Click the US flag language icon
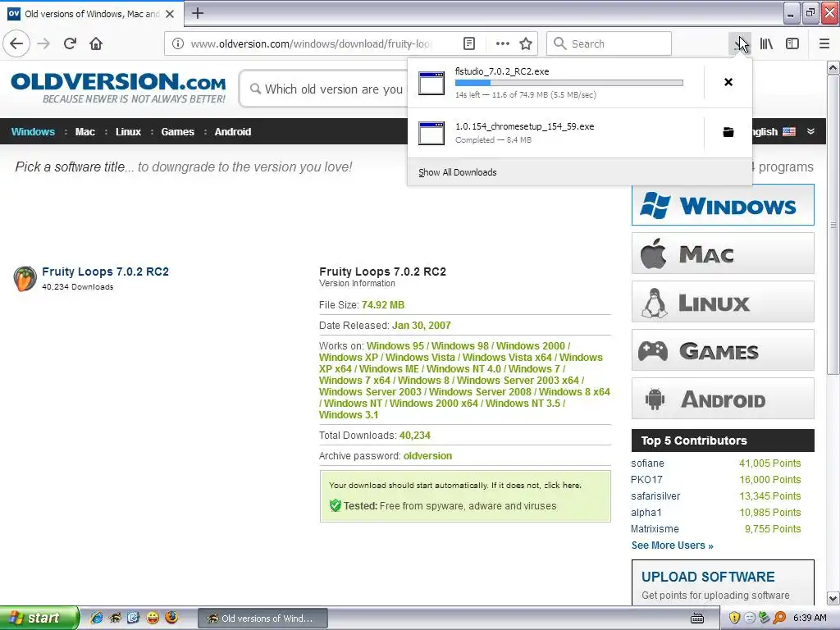The image size is (840, 630). coord(789,131)
